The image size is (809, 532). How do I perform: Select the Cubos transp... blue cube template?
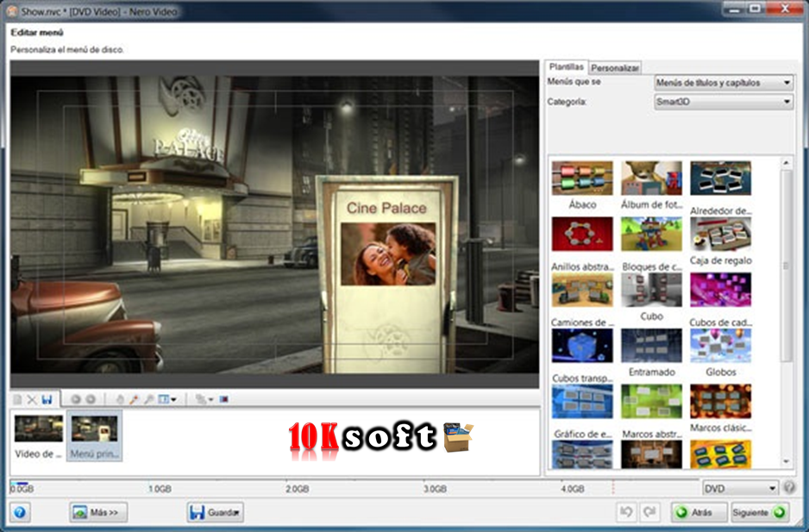(582, 345)
